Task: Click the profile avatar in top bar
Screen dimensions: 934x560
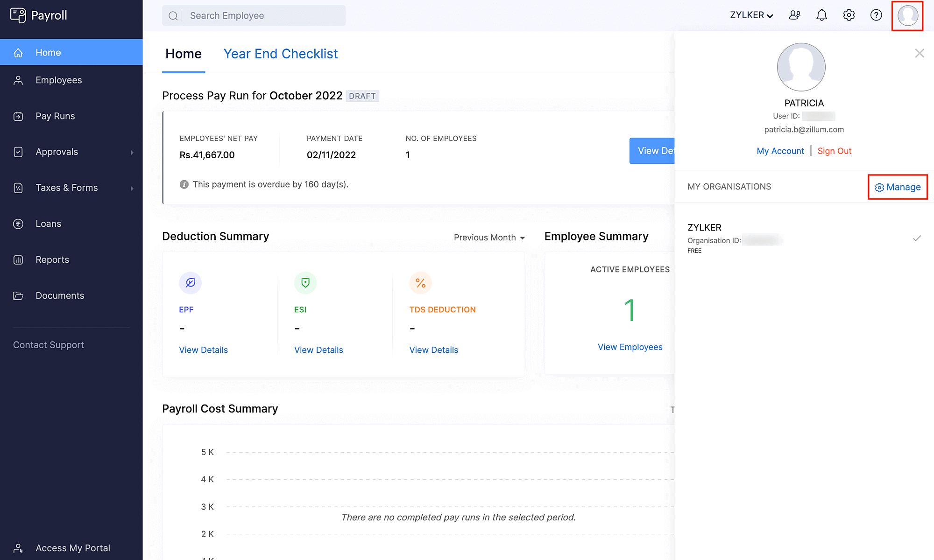Action: click(x=907, y=15)
